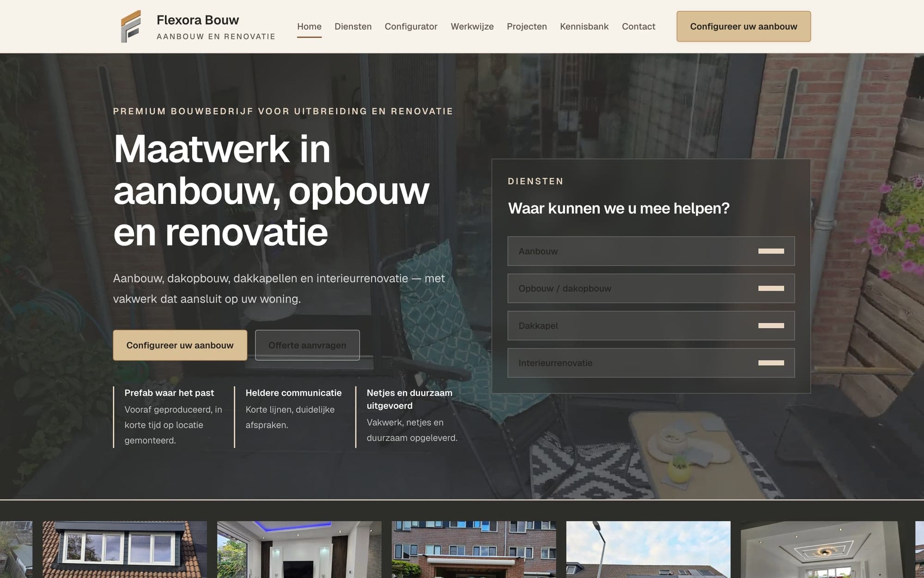Open the brick apartment building thumbnail
The width and height of the screenshot is (924, 578).
474,549
